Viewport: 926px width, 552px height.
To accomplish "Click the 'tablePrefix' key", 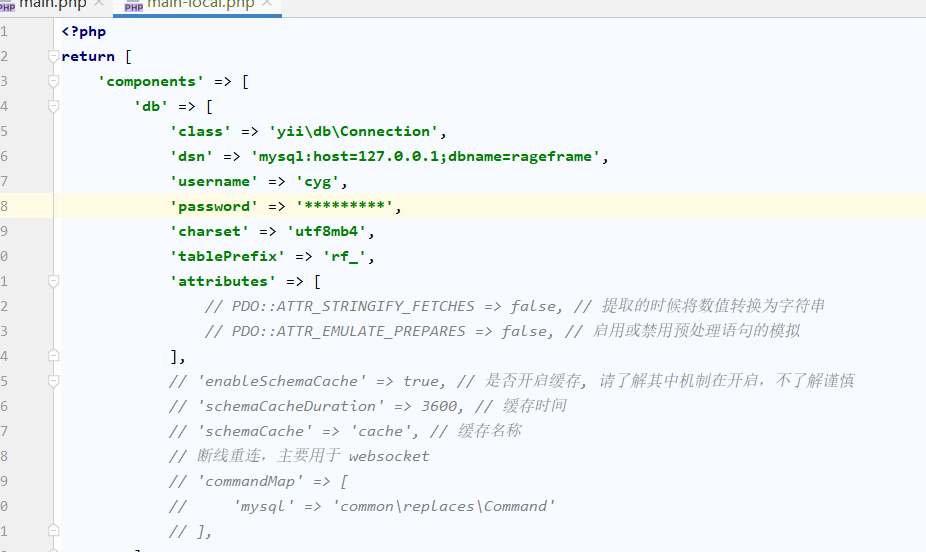I will click(x=227, y=256).
